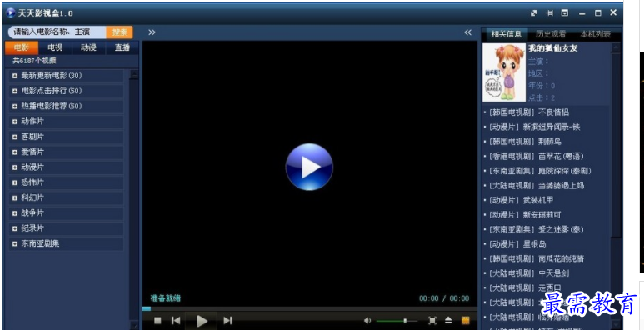This screenshot has height=330, width=644.
Task: Expand the 战争片 category
Action: click(66, 212)
